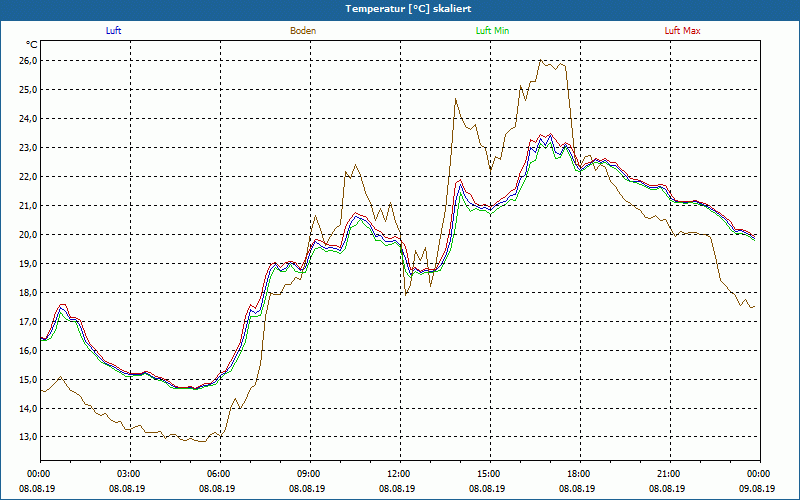Image resolution: width=800 pixels, height=500 pixels.
Task: Click the 09:00 time axis label
Action: coord(310,474)
